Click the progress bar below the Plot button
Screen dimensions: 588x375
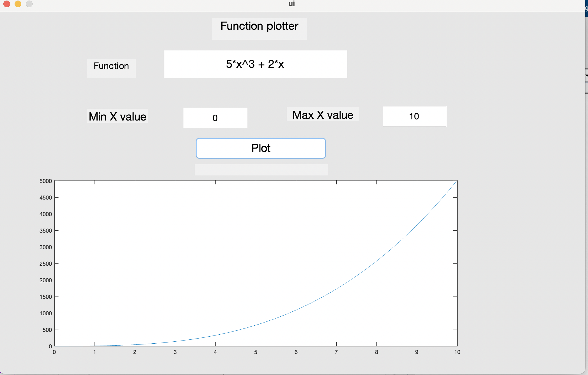pos(261,170)
